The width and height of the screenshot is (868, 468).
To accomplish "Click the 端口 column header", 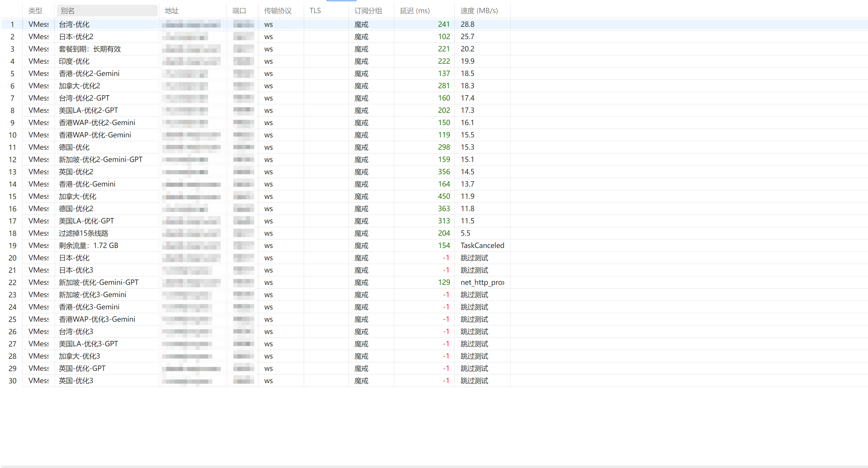I will (x=242, y=11).
